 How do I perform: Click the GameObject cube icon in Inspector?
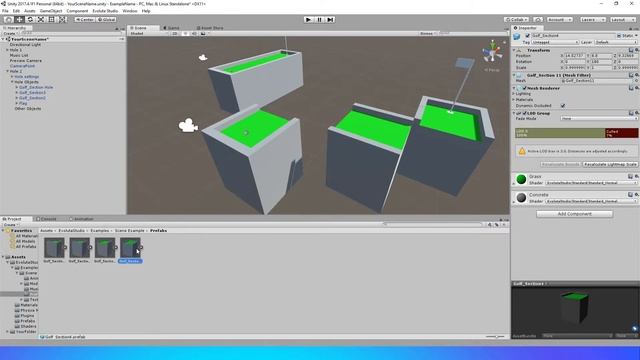pyautogui.click(x=517, y=37)
